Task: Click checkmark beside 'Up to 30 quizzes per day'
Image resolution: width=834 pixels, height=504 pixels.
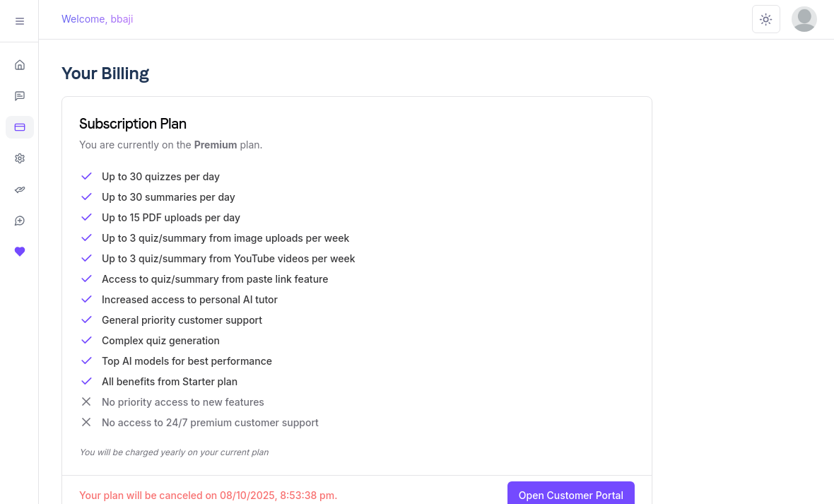Action: pos(86,176)
